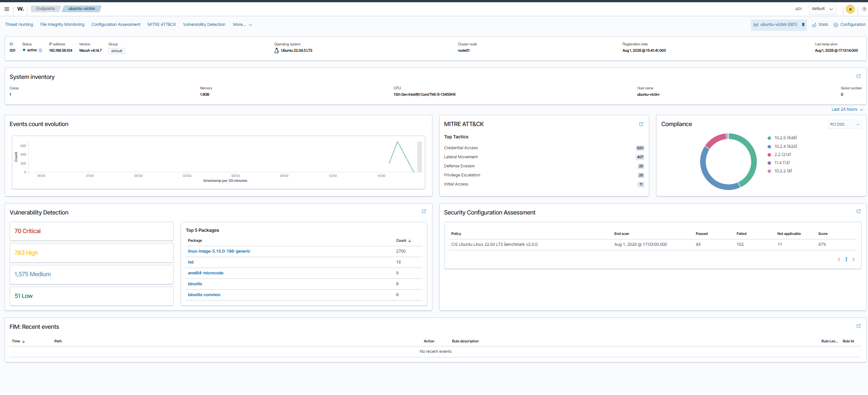The height and width of the screenshot is (395, 868).
Task: Open the 51 Low vulnerabilities card
Action: (92, 296)
